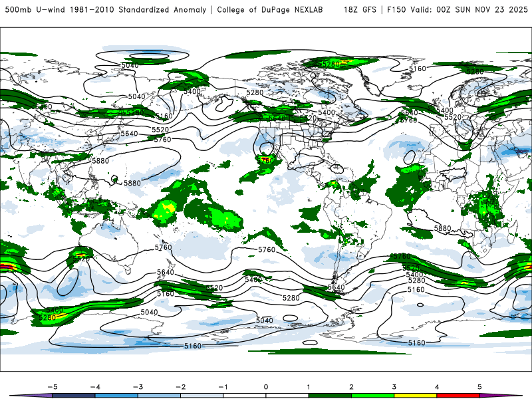This screenshot has width=532, height=399.
Task: Click the colorbar tick label '-5'
Action: click(x=53, y=387)
